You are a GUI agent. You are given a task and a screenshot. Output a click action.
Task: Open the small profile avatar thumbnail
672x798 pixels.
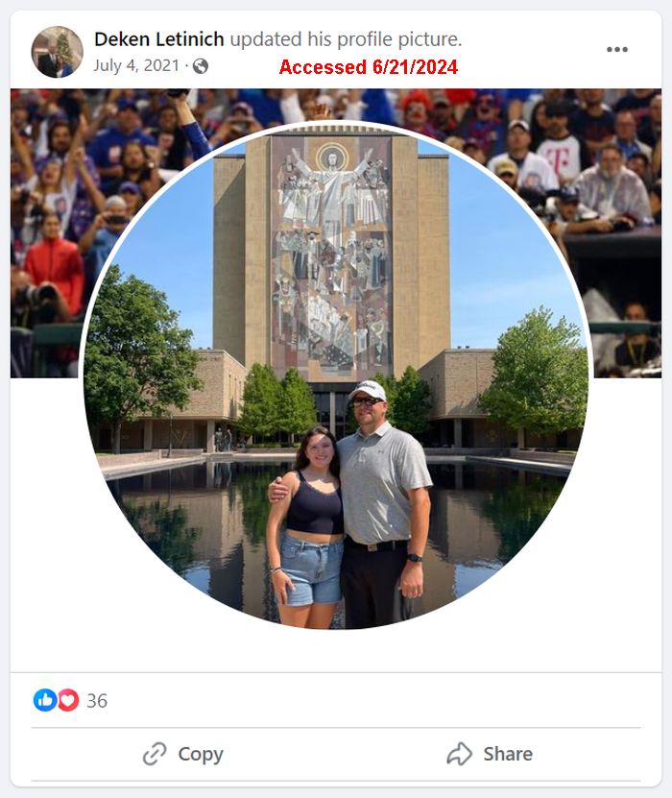click(57, 52)
